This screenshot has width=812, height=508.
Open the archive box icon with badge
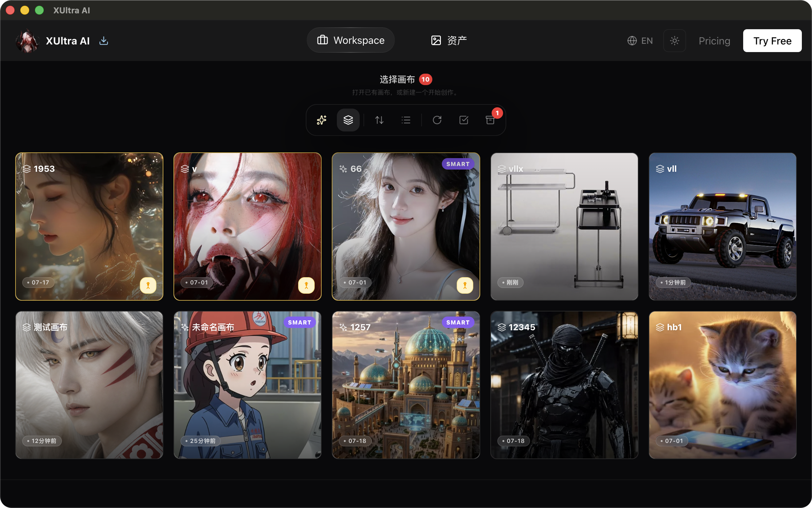pos(491,120)
